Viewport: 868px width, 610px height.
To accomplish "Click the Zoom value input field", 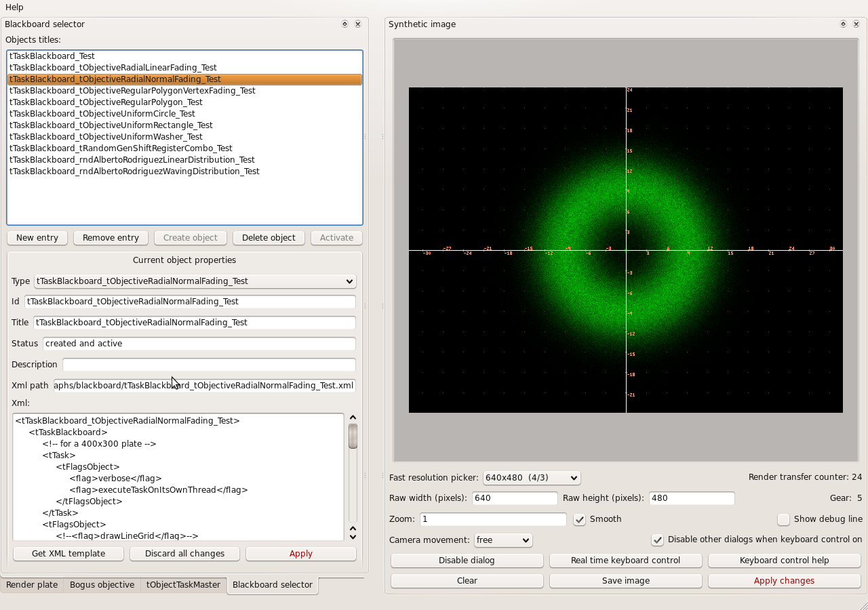I will (x=493, y=519).
